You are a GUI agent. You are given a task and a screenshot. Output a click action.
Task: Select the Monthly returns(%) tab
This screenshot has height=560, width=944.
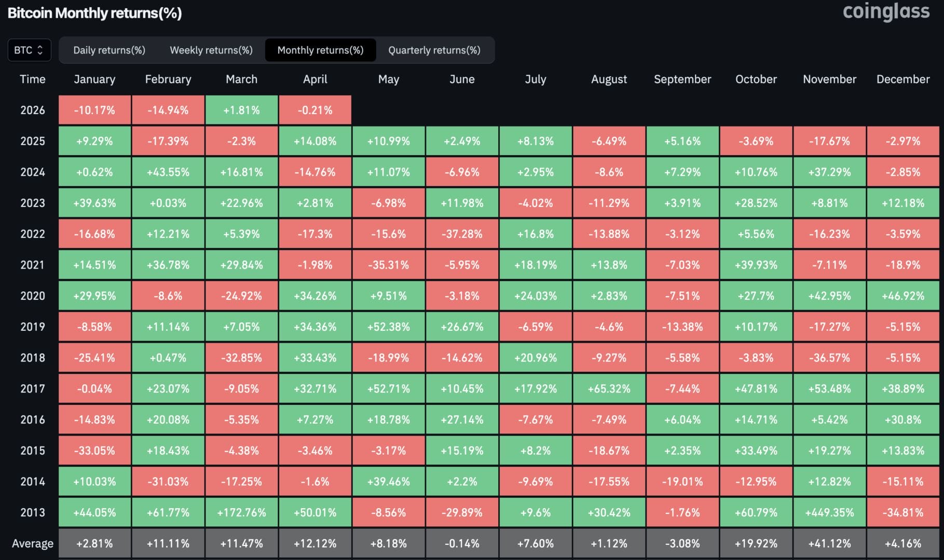tap(320, 50)
